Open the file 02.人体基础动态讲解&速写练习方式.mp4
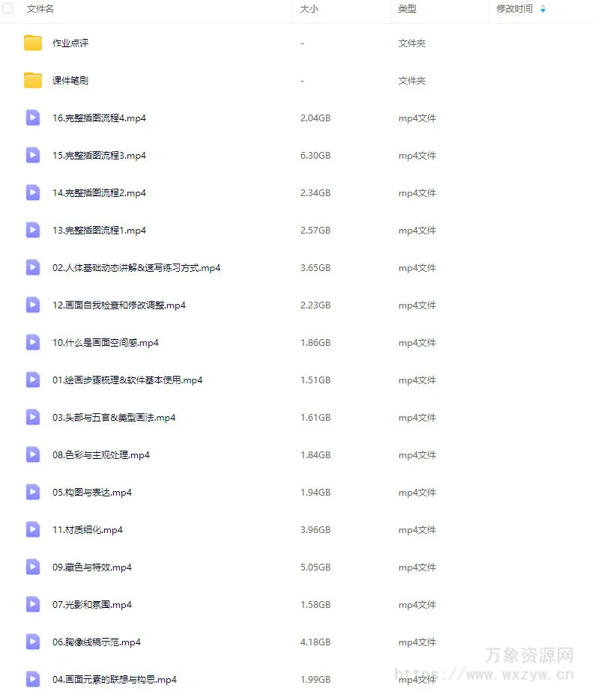The width and height of the screenshot is (597, 700). [136, 268]
